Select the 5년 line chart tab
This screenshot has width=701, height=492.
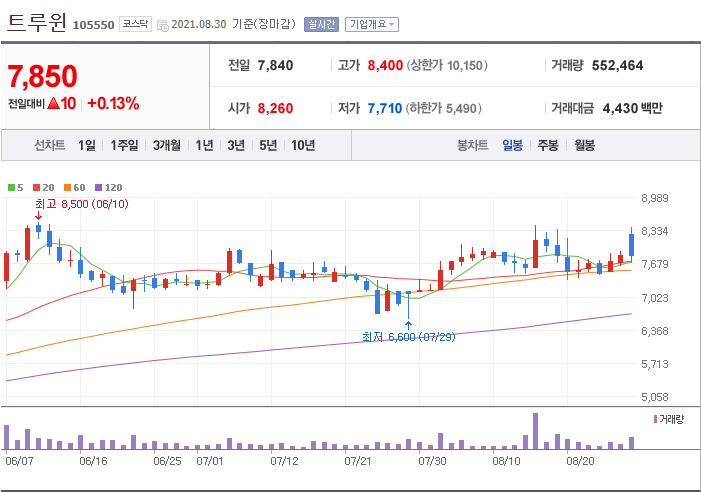(268, 145)
